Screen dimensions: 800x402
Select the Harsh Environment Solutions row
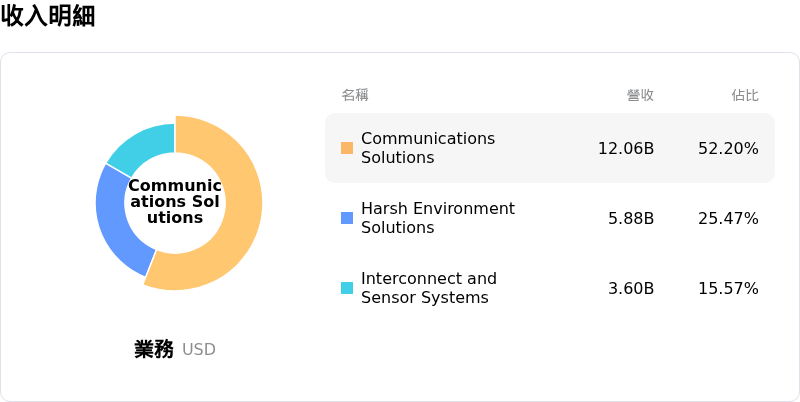550,218
